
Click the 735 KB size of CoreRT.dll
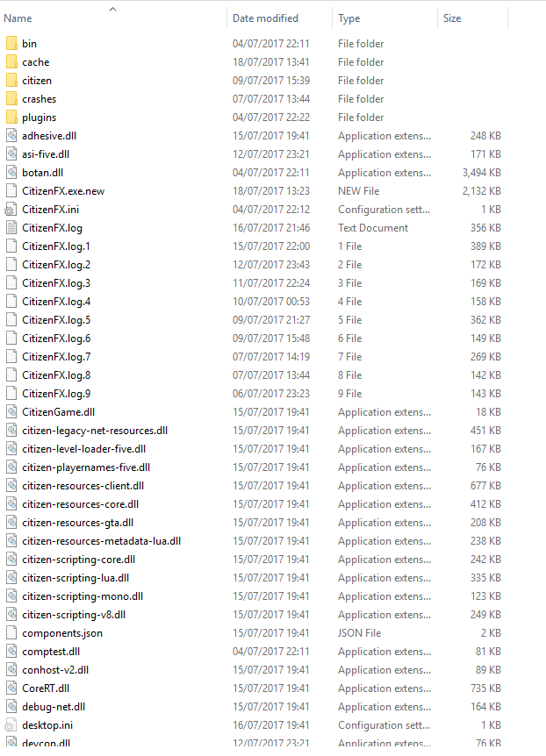[x=485, y=688]
